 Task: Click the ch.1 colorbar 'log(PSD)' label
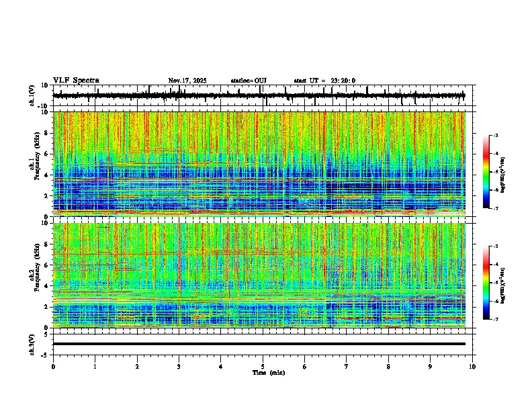pyautogui.click(x=503, y=175)
